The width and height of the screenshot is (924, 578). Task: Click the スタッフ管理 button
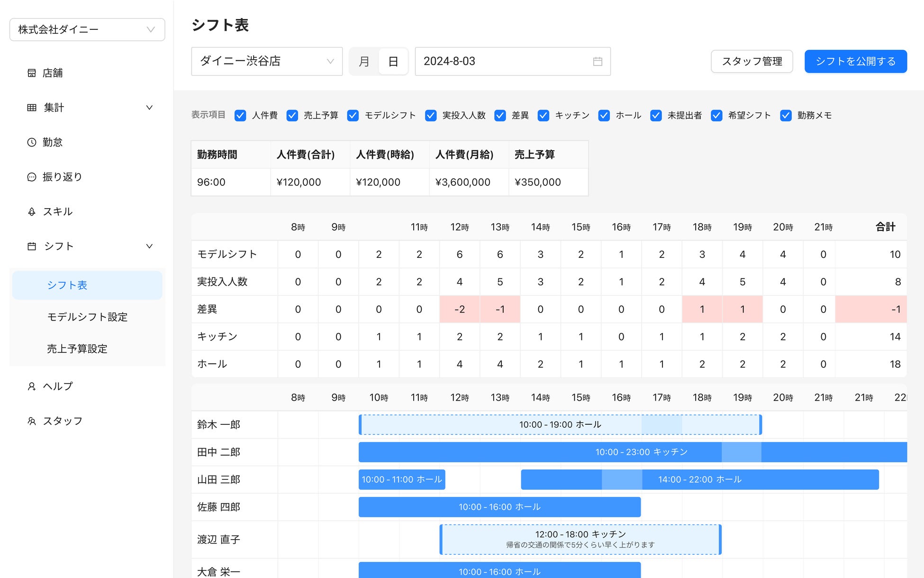click(752, 62)
